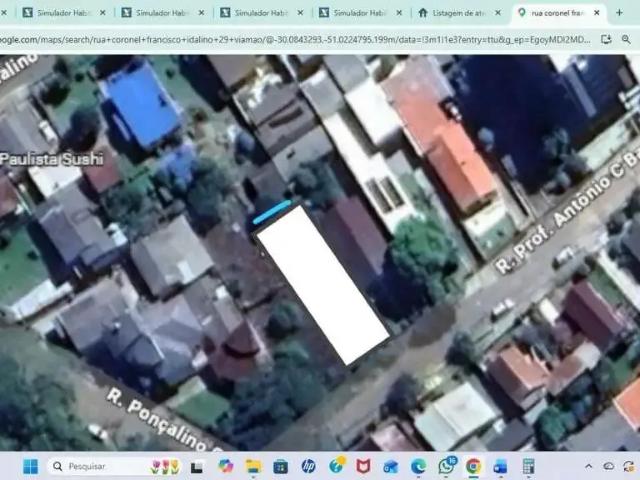Switch to Google Chrome in the taskbar

click(473, 466)
